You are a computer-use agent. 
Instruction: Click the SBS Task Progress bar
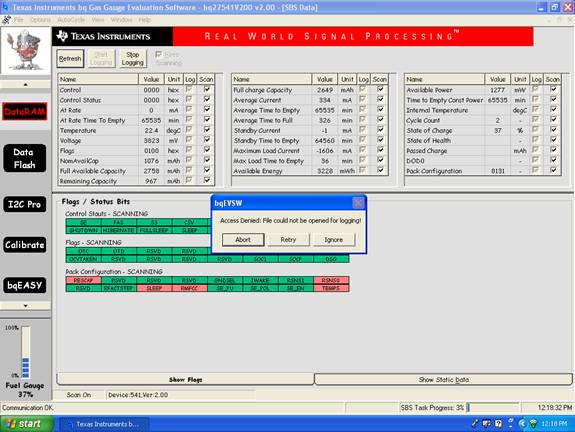(493, 407)
